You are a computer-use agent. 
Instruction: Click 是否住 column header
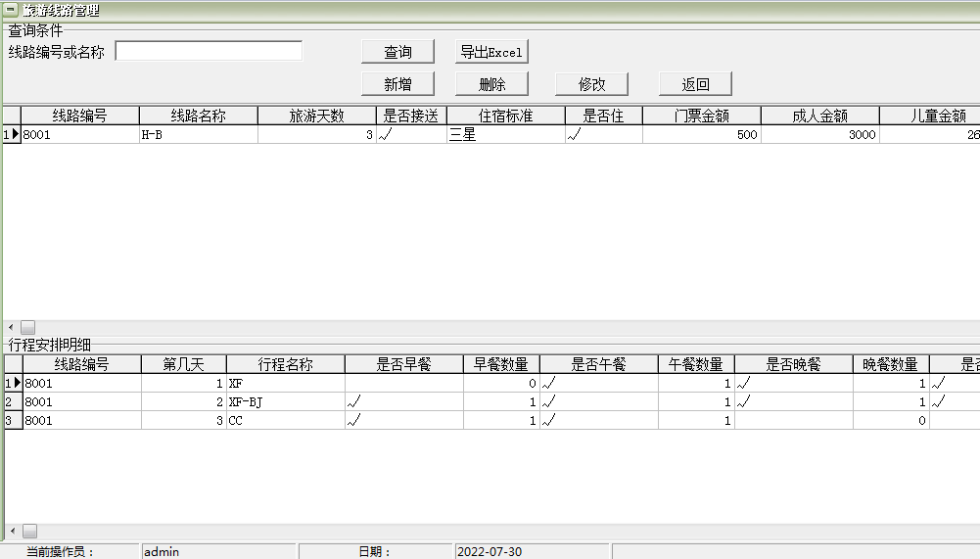click(x=604, y=116)
